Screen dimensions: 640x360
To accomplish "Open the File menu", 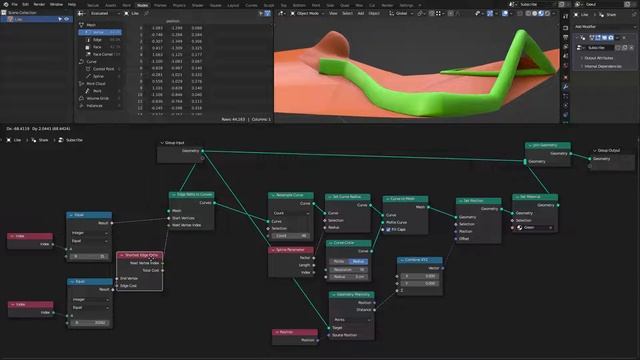I will pos(15,4).
